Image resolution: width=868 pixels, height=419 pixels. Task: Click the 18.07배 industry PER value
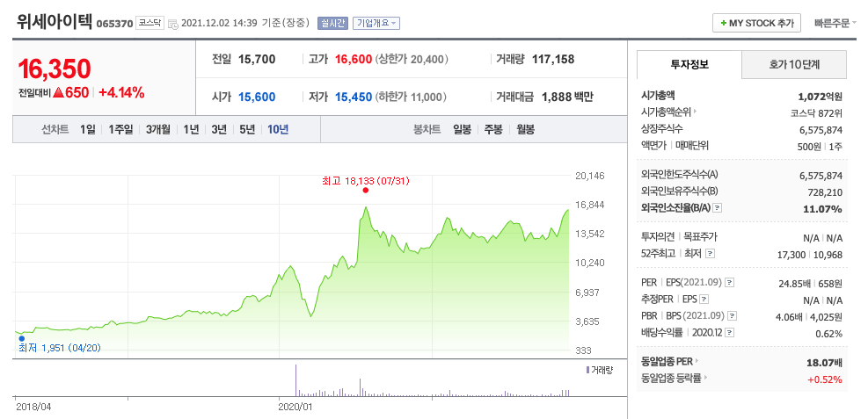825,363
